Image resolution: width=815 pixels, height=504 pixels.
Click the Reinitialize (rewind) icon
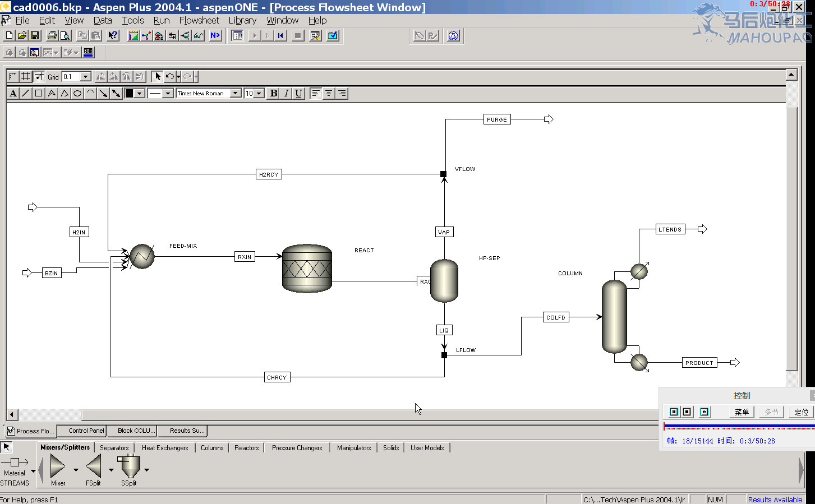[x=280, y=35]
